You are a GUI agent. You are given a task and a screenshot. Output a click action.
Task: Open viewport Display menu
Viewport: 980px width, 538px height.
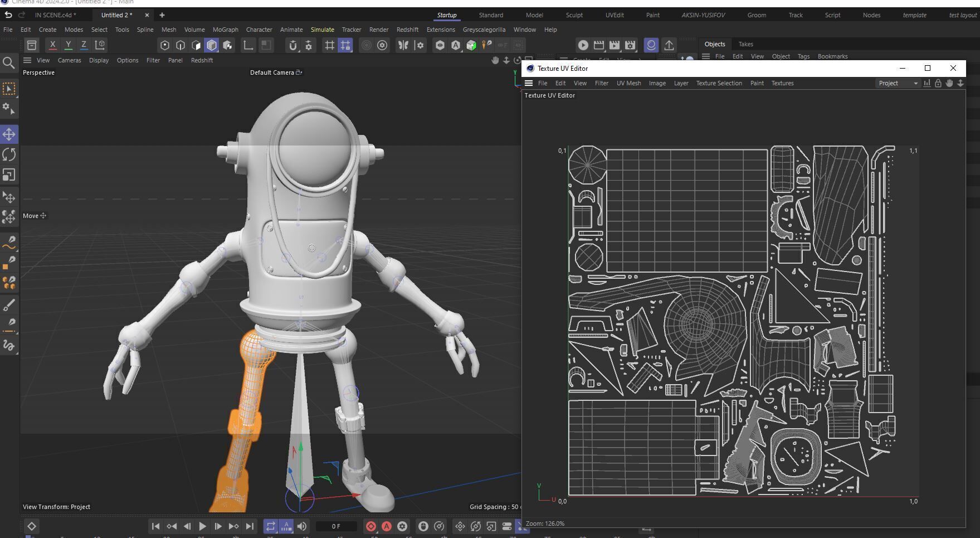(x=99, y=60)
